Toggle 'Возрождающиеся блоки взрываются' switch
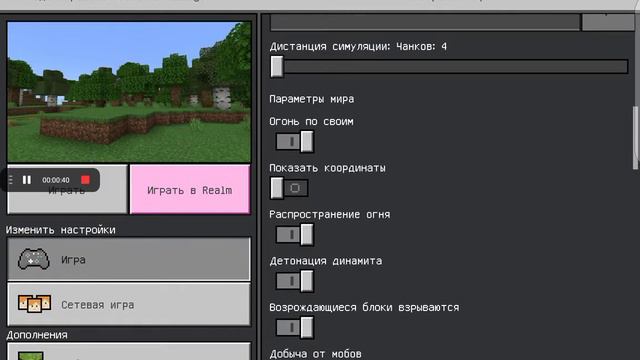Screen dimensions: 640x360 click(x=294, y=328)
